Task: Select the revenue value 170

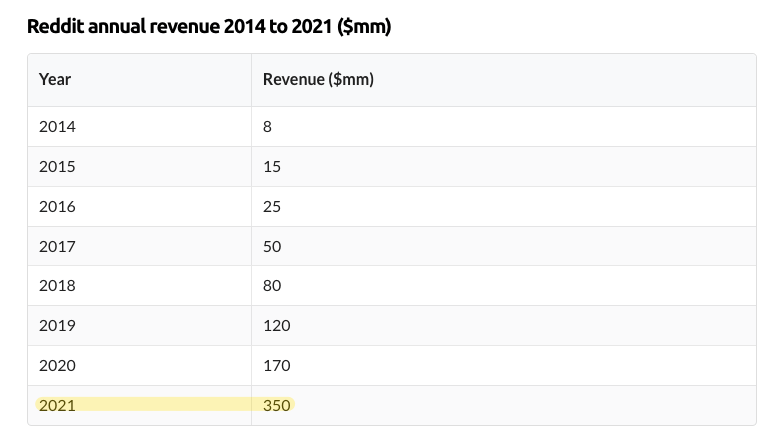Action: [x=276, y=365]
